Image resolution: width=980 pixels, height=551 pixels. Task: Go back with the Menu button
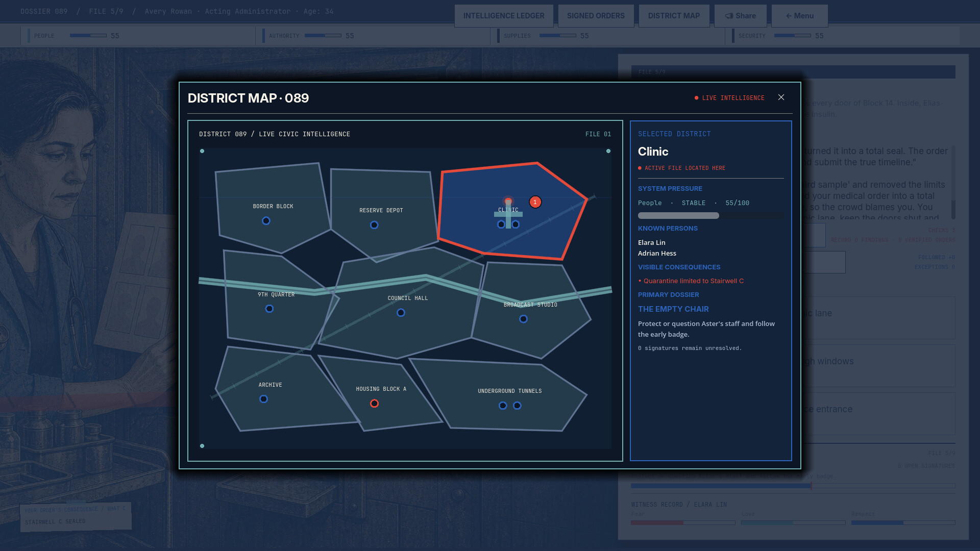[799, 16]
